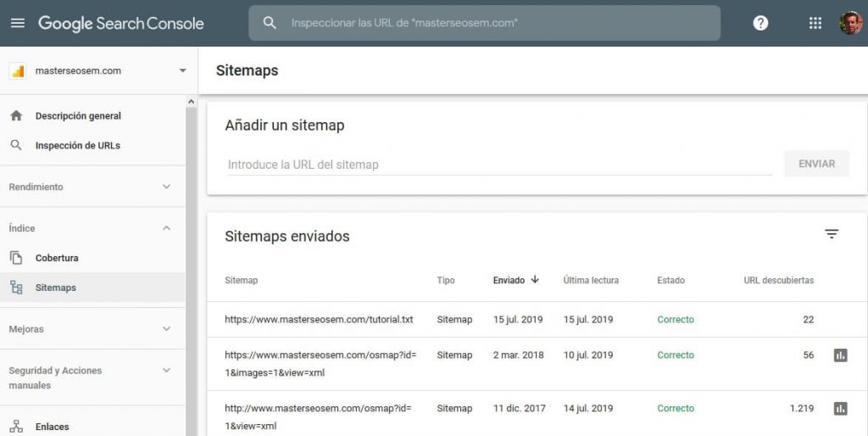Sort by Última lectura column header
This screenshot has height=436, width=868.
591,280
